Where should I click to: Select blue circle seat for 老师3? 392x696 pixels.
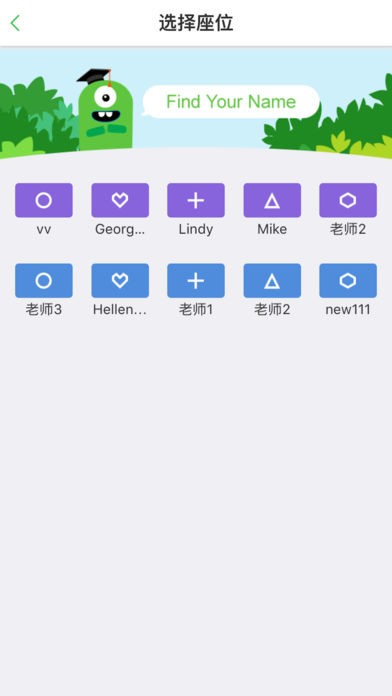[x=44, y=281]
